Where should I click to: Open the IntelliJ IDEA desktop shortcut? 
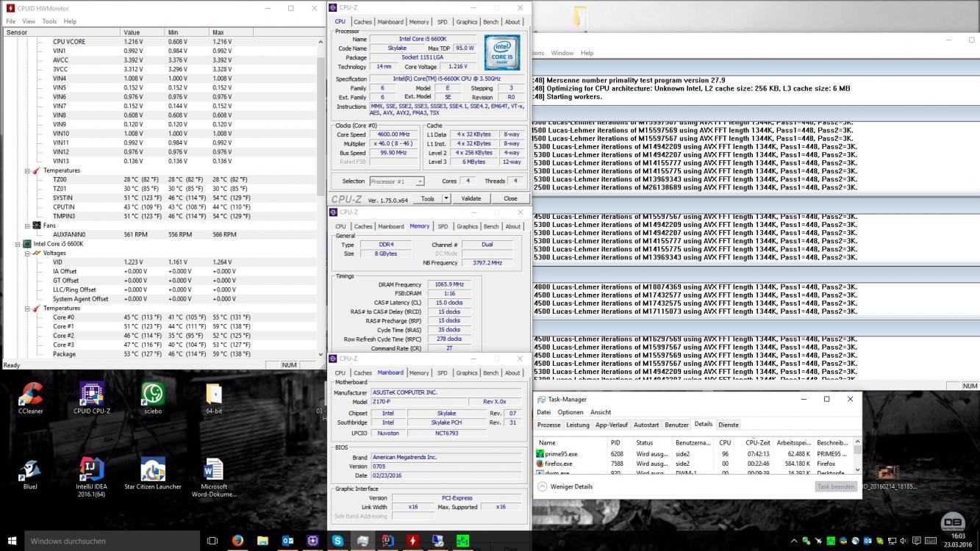[91, 478]
